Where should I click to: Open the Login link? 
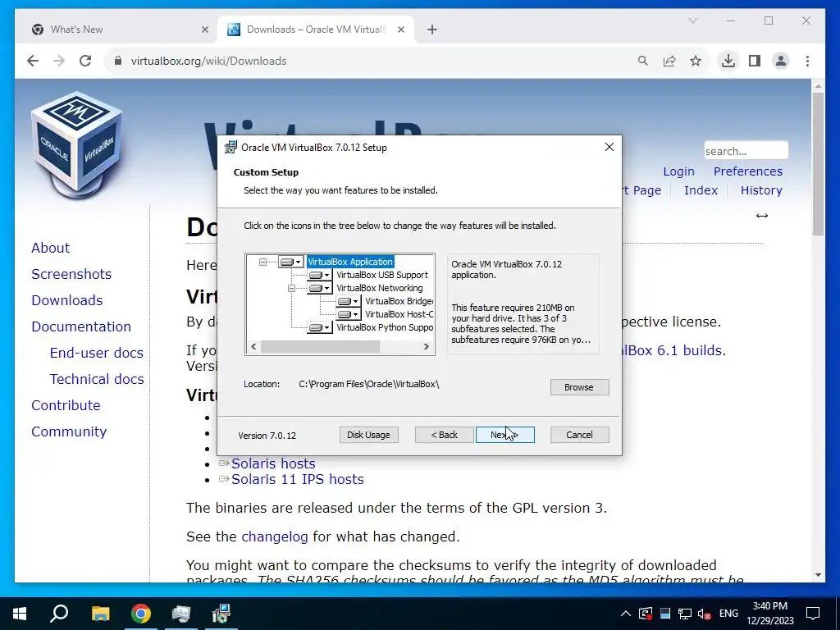pos(678,171)
